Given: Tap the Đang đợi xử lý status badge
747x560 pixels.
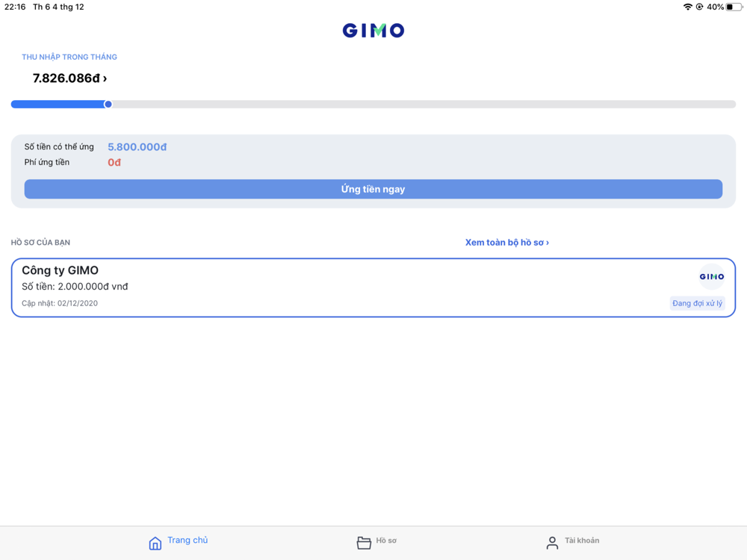Looking at the screenshot, I should click(698, 303).
